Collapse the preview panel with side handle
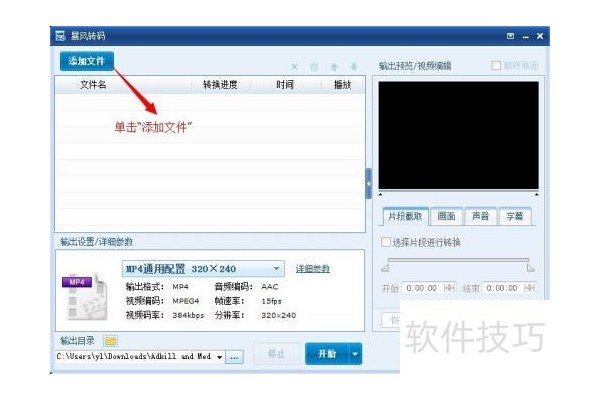 point(368,183)
